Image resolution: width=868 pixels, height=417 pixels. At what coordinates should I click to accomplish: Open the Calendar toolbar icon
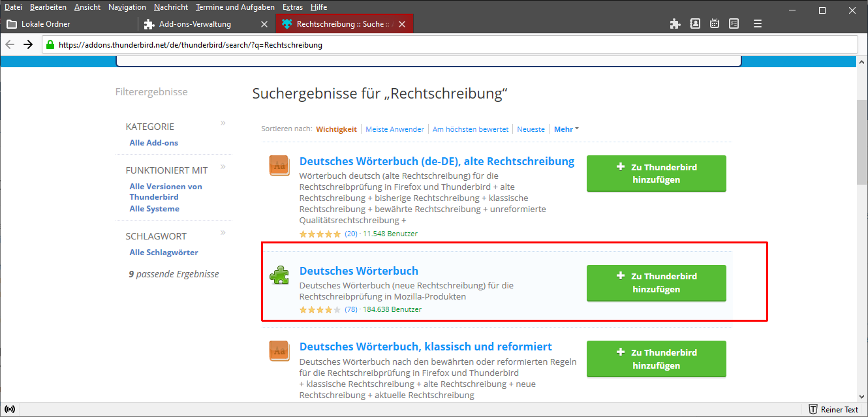715,23
